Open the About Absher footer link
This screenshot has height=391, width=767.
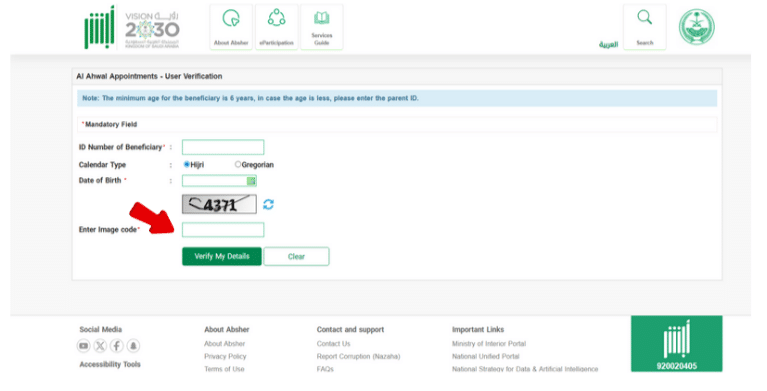coord(225,344)
